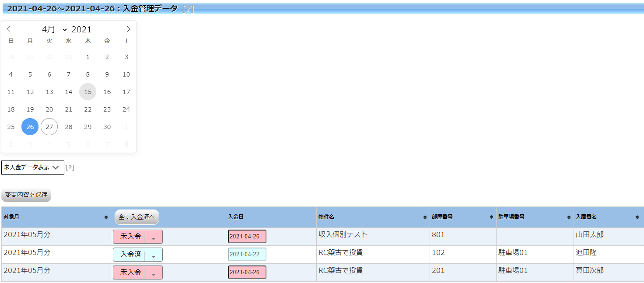This screenshot has width=644, height=283.
Task: Click the sort icon on the 物件名 column
Action: pyautogui.click(x=423, y=217)
